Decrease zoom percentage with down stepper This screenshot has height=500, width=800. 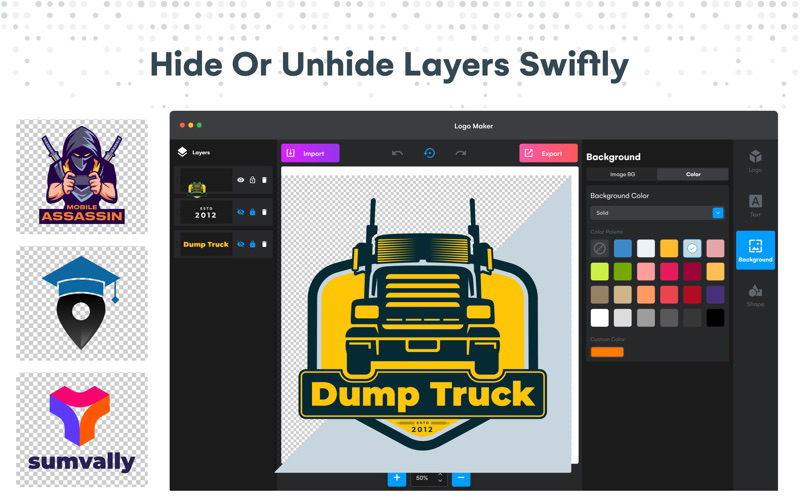click(440, 481)
